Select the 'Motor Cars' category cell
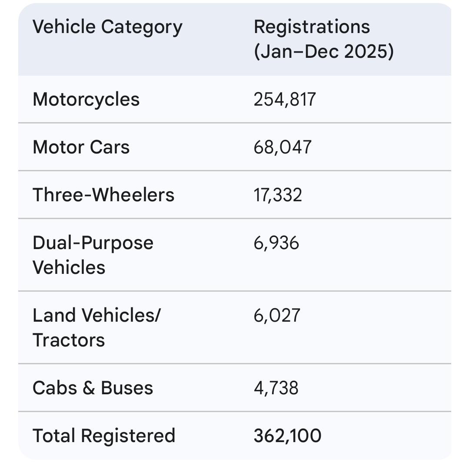 coord(81,147)
